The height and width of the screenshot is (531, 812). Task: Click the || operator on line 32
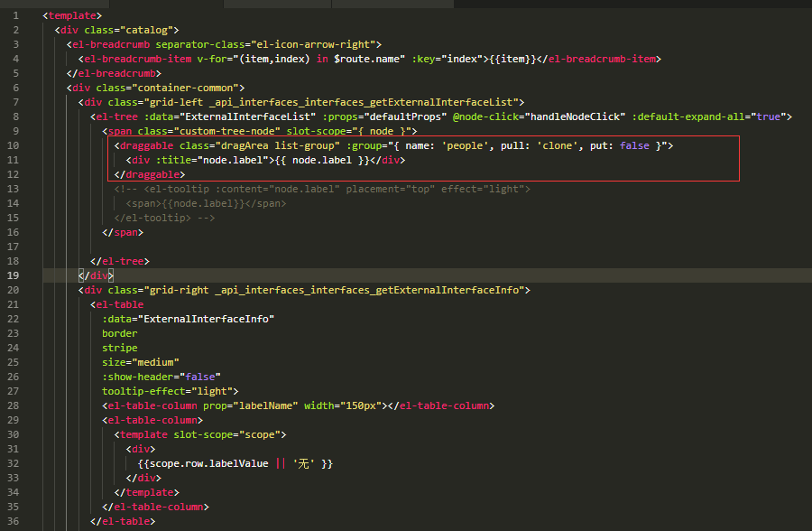pyautogui.click(x=281, y=463)
